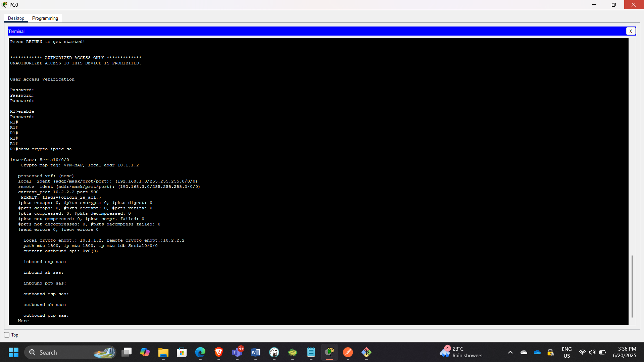Open Postman from the taskbar
Screen dimensions: 644x362
348,352
